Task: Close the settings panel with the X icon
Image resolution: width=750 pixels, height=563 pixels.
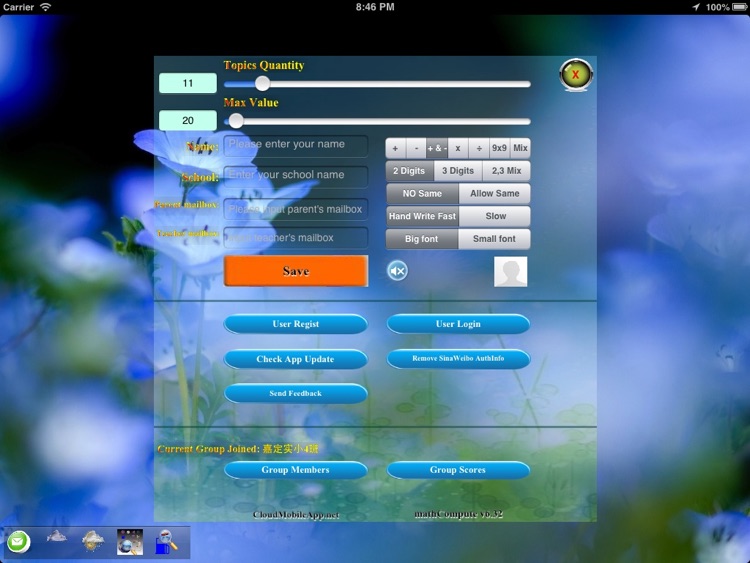Action: click(x=576, y=75)
